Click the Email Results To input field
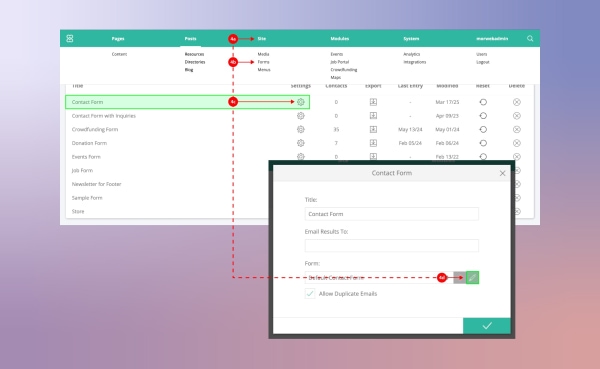This screenshot has height=369, width=600. tap(391, 246)
